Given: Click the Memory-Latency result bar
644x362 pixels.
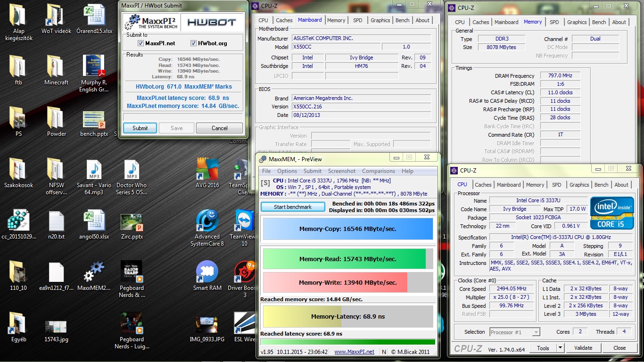Looking at the screenshot, I should pyautogui.click(x=348, y=316).
